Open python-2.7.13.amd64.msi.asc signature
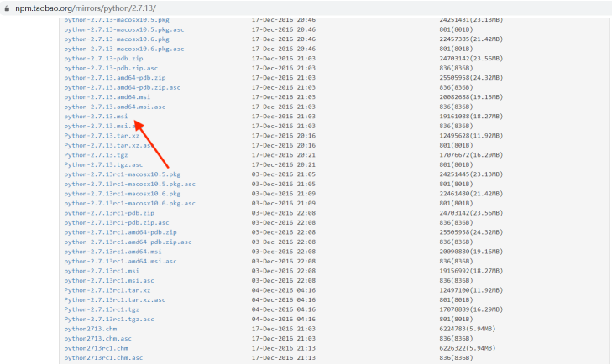The height and width of the screenshot is (364, 612). (x=115, y=107)
